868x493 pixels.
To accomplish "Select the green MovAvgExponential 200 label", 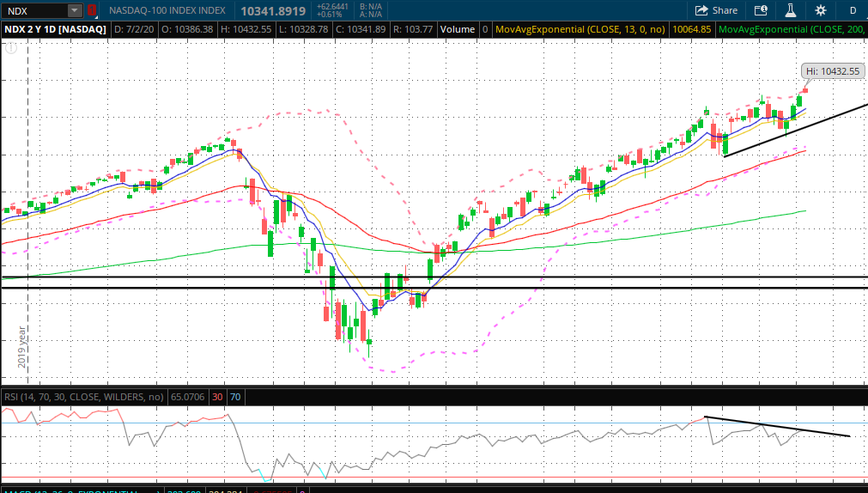I will [792, 29].
